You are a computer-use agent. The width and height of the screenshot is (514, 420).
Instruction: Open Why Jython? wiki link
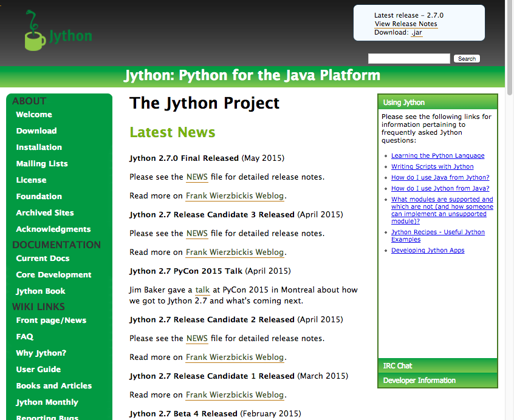41,353
